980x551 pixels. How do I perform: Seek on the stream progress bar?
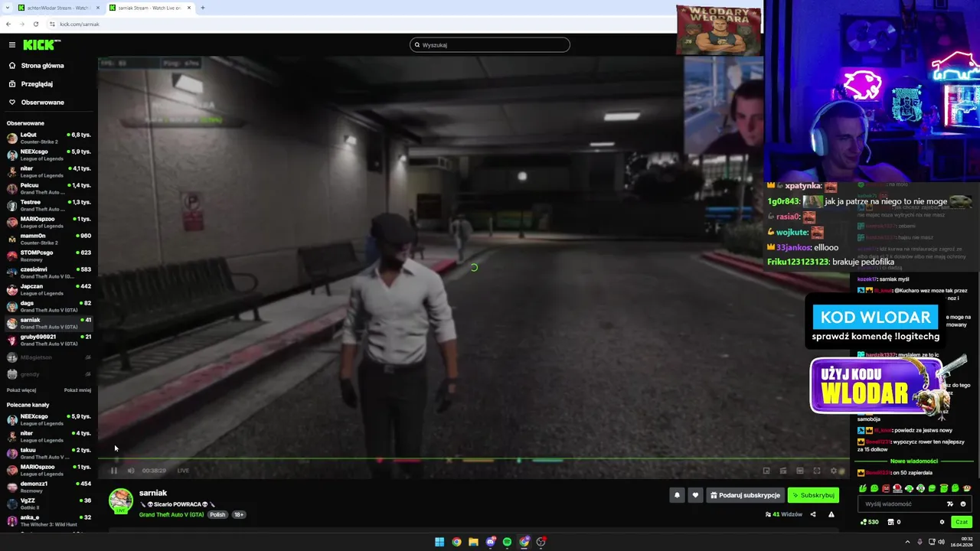472,460
